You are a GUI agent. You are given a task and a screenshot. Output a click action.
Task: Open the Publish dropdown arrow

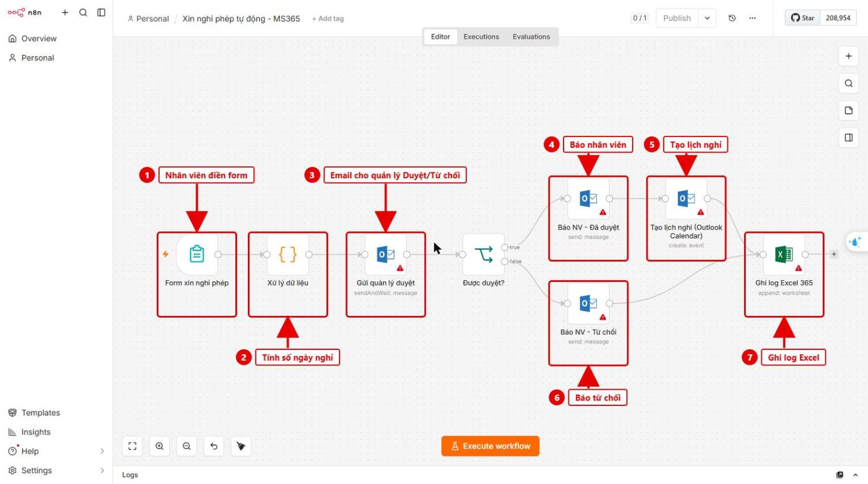point(707,18)
